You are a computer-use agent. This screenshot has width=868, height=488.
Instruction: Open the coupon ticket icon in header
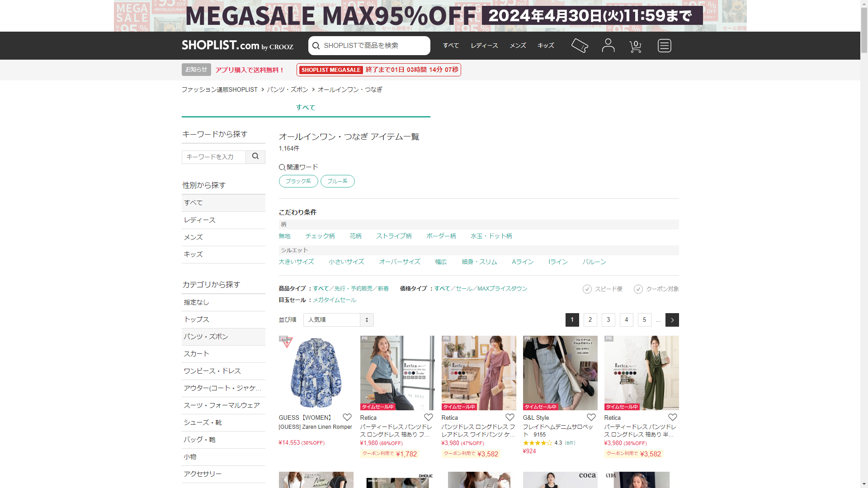pyautogui.click(x=580, y=46)
